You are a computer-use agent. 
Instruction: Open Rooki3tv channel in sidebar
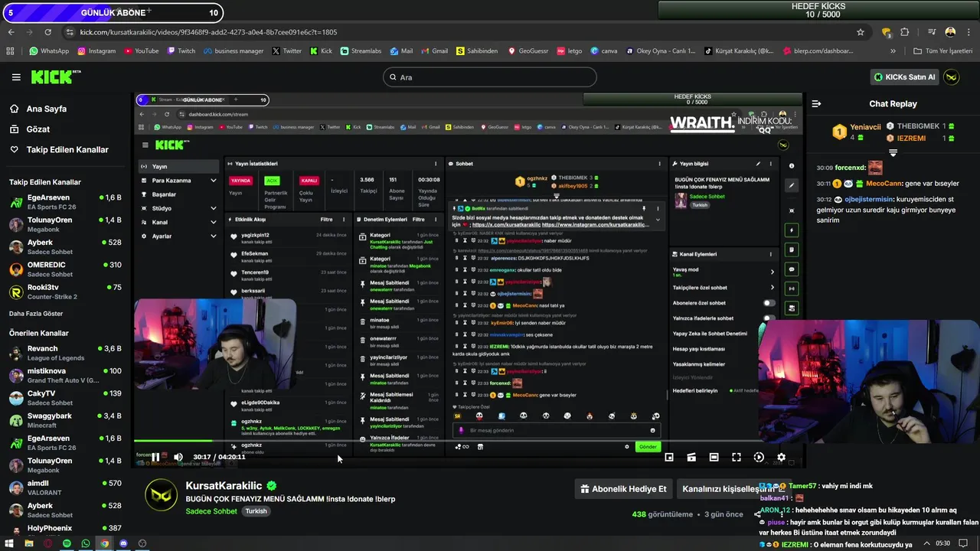click(65, 292)
